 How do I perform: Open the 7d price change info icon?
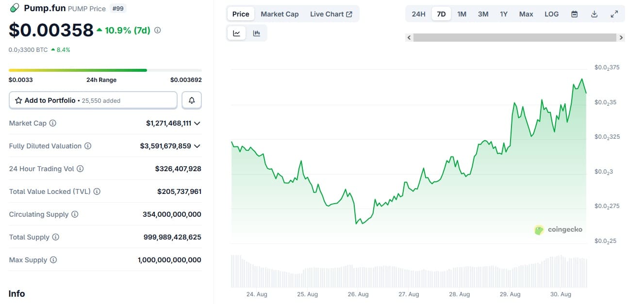coord(157,30)
